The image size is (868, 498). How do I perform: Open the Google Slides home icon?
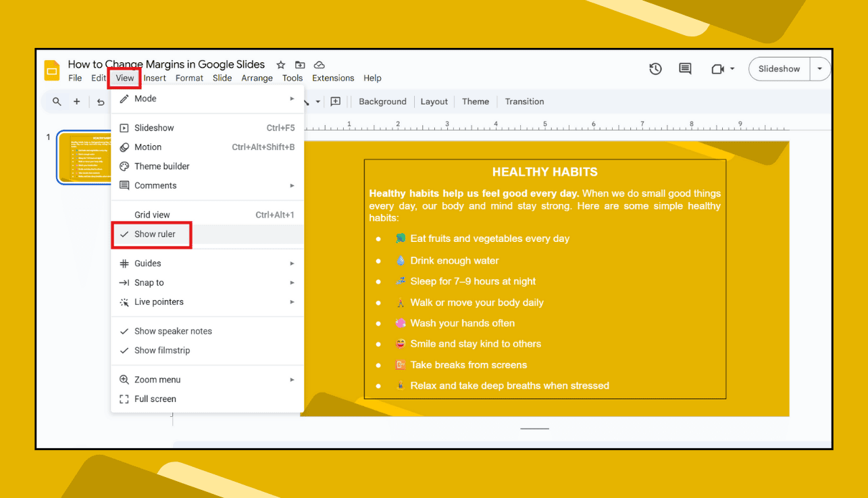pos(51,70)
